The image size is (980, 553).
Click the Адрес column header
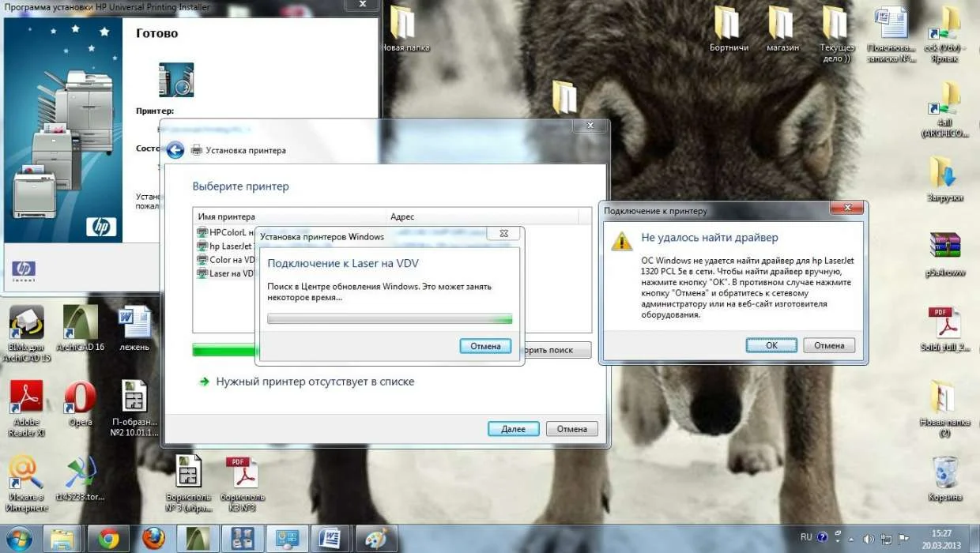click(x=482, y=216)
